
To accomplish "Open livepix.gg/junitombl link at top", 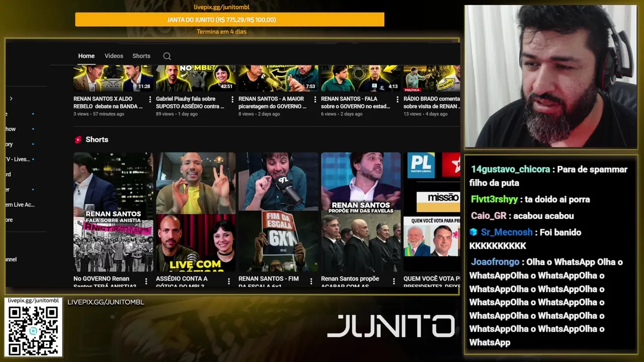I will point(221,7).
